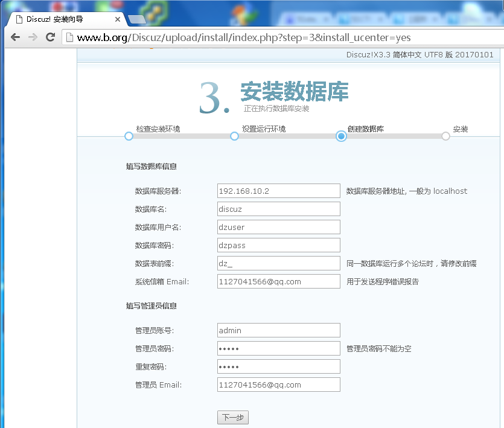Image resolution: width=504 pixels, height=428 pixels.
Task: Click the 填写管理员信息 heading
Action: 151,305
